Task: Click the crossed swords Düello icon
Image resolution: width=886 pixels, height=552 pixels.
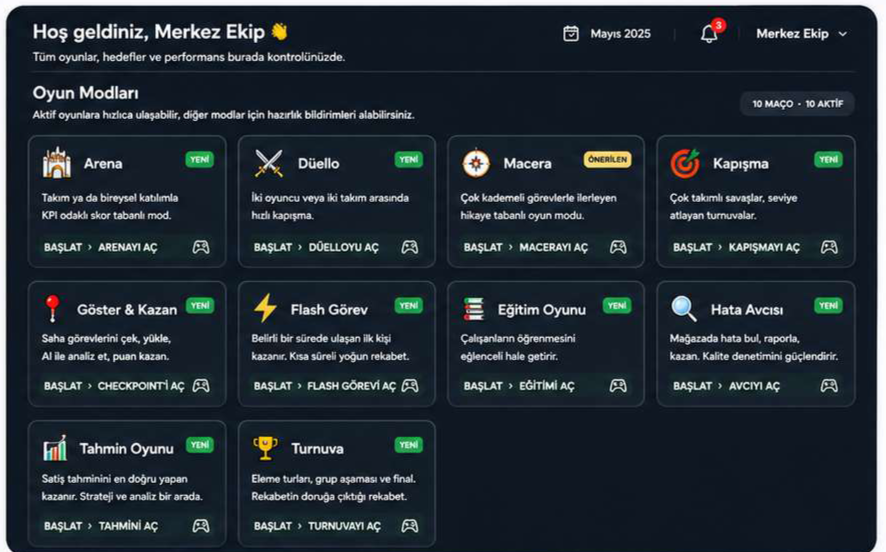Action: point(269,163)
